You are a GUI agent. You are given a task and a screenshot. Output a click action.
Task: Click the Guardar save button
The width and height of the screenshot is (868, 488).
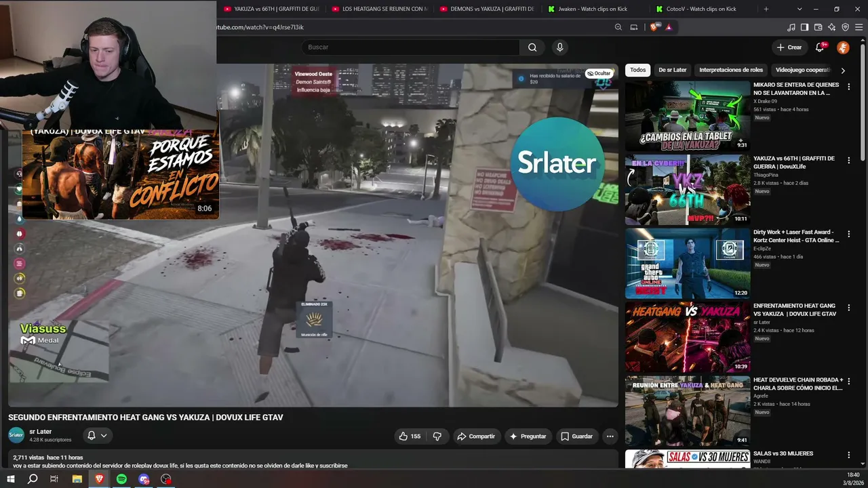click(577, 436)
